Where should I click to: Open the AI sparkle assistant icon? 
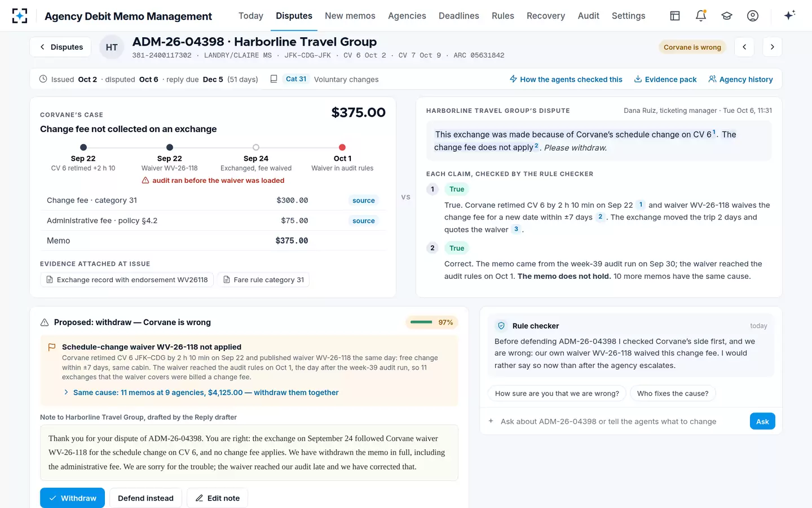click(789, 15)
